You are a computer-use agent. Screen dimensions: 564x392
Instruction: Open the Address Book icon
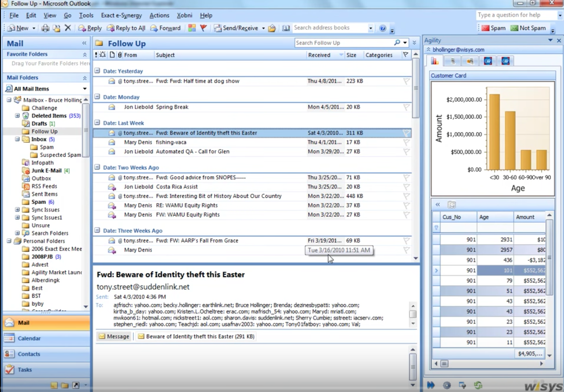286,28
